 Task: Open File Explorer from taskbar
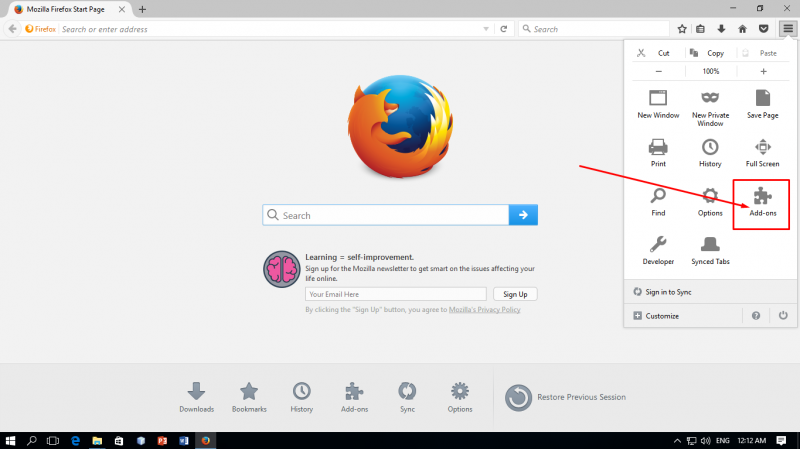tap(97, 440)
